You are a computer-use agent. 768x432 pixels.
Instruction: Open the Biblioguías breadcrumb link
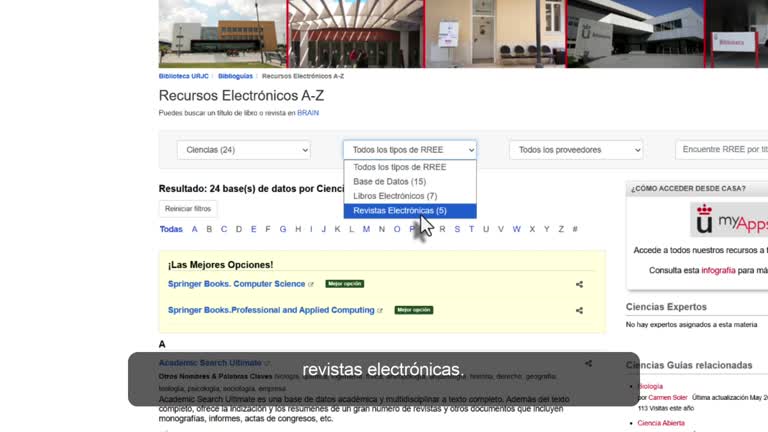click(x=235, y=76)
